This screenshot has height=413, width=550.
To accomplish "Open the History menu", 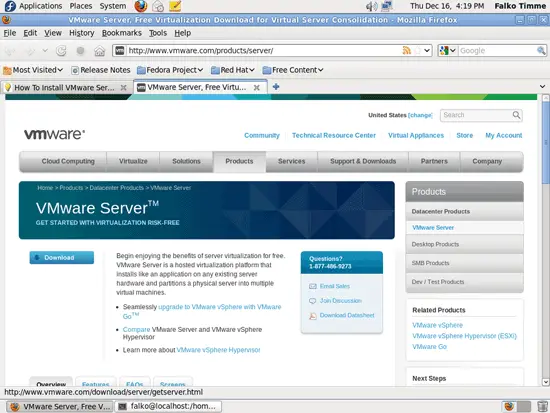I will (82, 33).
